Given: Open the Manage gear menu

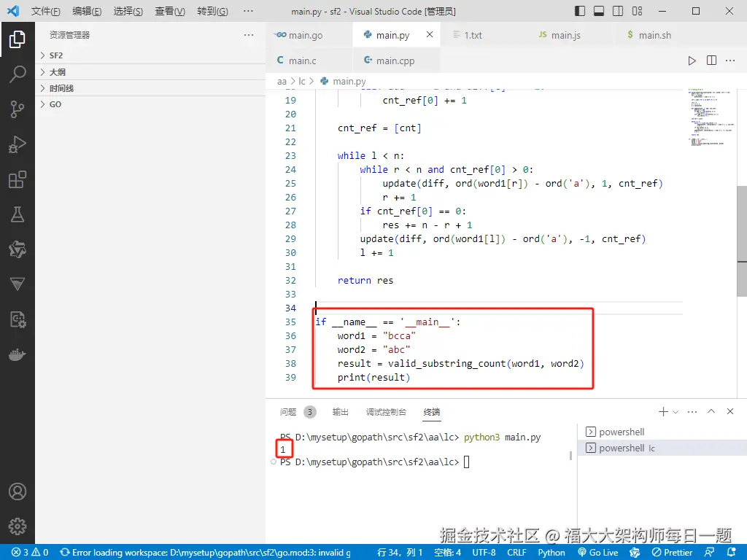Looking at the screenshot, I should (18, 526).
